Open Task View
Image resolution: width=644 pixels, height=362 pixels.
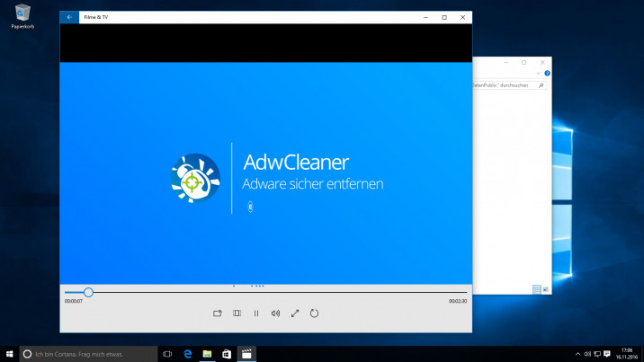pyautogui.click(x=167, y=354)
